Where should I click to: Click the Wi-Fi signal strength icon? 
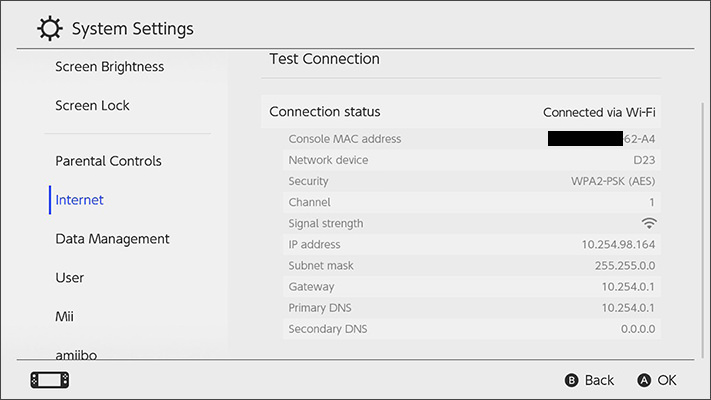click(649, 223)
